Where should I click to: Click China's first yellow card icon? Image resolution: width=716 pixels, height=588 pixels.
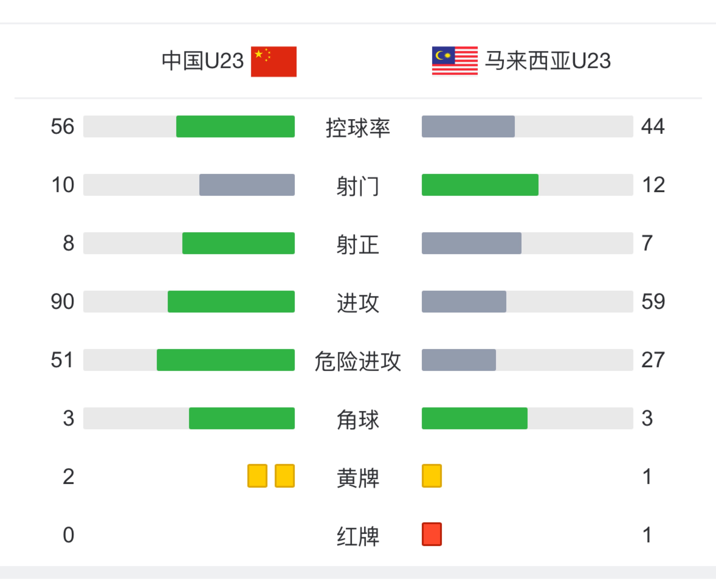257,476
